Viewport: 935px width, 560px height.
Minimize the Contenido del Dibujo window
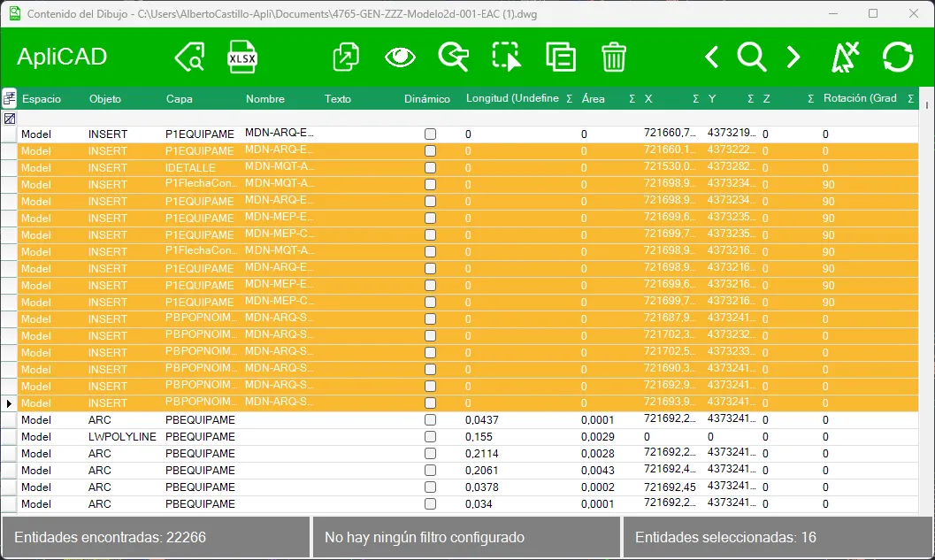833,13
